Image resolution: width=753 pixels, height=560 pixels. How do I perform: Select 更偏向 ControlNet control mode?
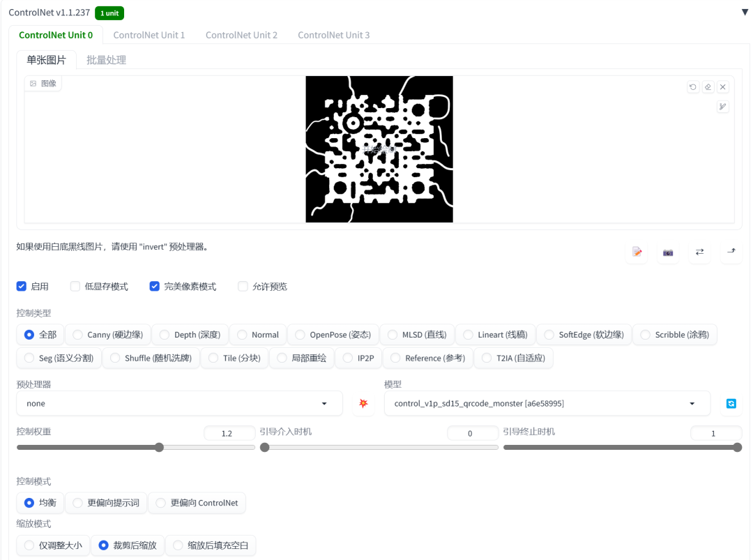coord(197,503)
